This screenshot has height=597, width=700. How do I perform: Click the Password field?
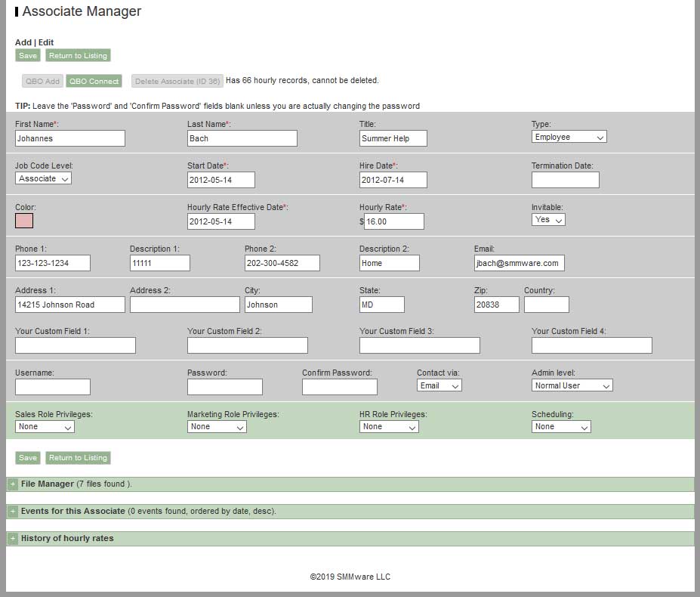225,387
